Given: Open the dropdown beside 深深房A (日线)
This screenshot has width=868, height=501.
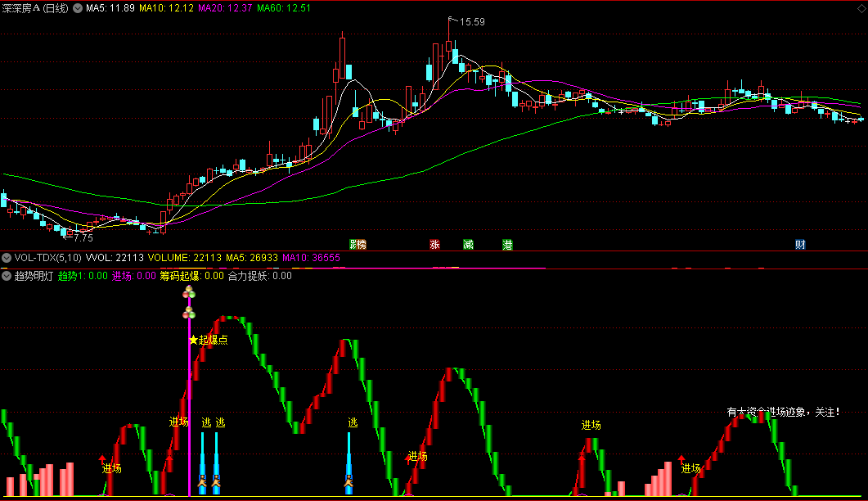Looking at the screenshot, I should [78, 8].
